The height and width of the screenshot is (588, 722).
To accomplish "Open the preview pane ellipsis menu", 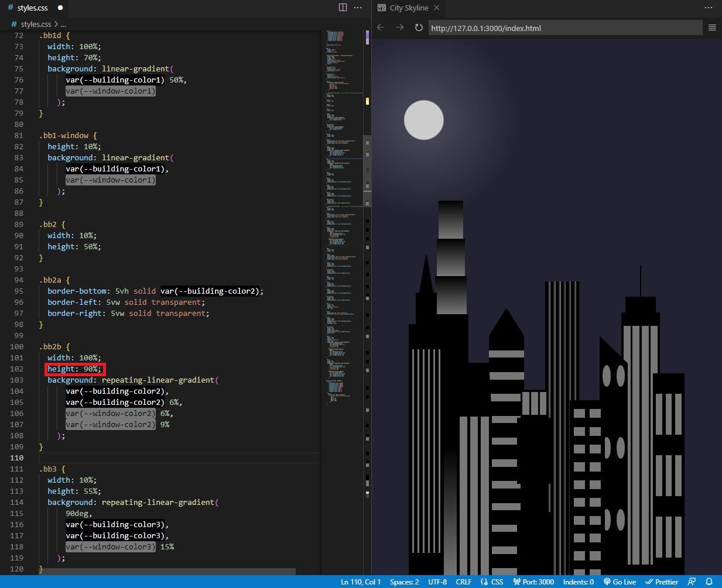I will point(708,7).
